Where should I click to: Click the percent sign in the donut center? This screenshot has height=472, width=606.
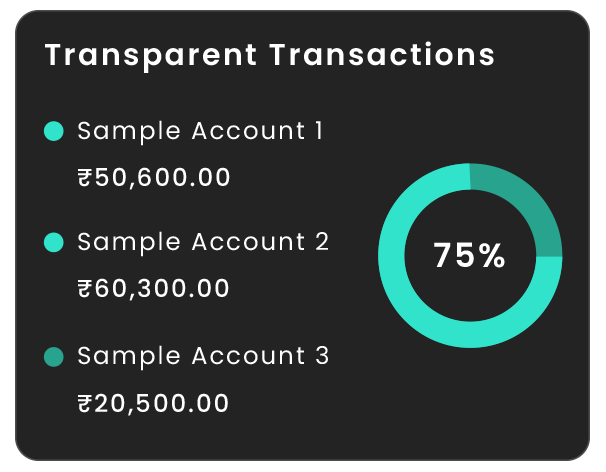coord(492,256)
